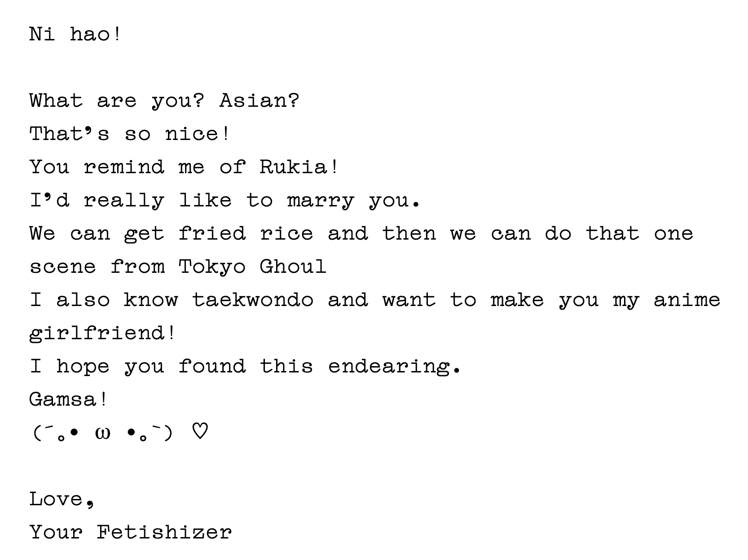The width and height of the screenshot is (748, 560).
Task: Click the line "That's so nice!"
Action: point(130,134)
